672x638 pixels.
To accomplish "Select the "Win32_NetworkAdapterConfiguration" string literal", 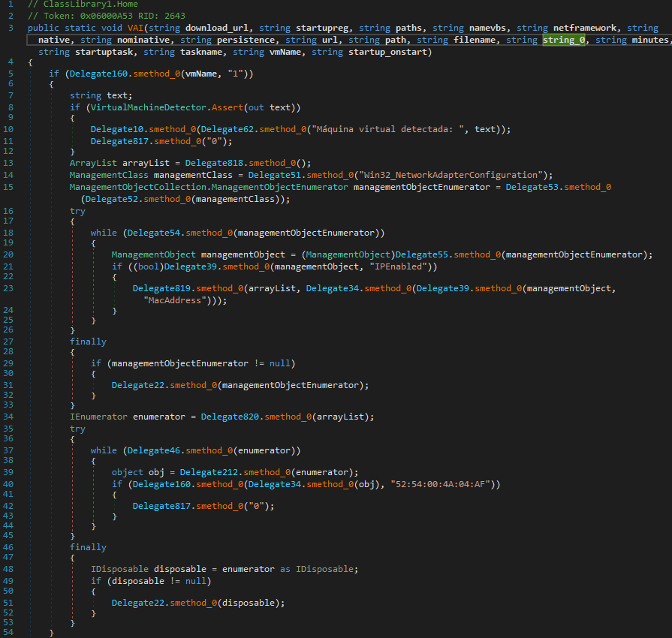I will (451, 175).
